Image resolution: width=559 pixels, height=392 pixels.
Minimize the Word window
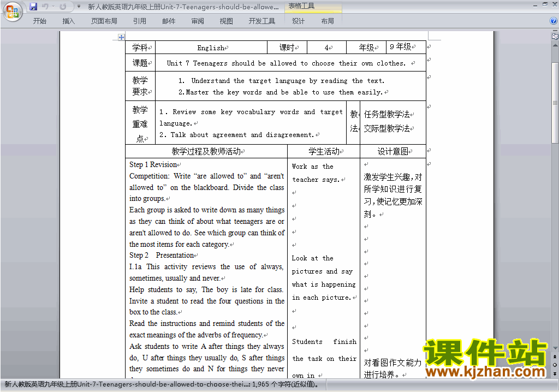pyautogui.click(x=535, y=5)
